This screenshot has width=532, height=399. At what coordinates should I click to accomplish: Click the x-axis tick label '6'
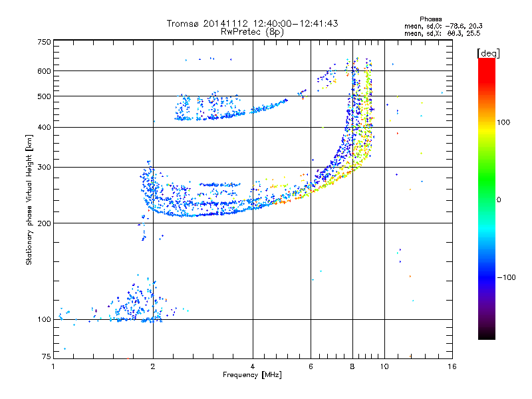pos(311,366)
